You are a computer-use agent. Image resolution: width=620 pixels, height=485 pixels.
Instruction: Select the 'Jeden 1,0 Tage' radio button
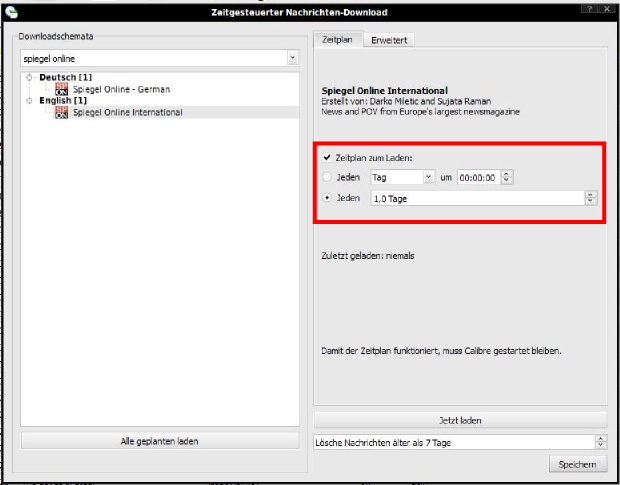pos(327,198)
